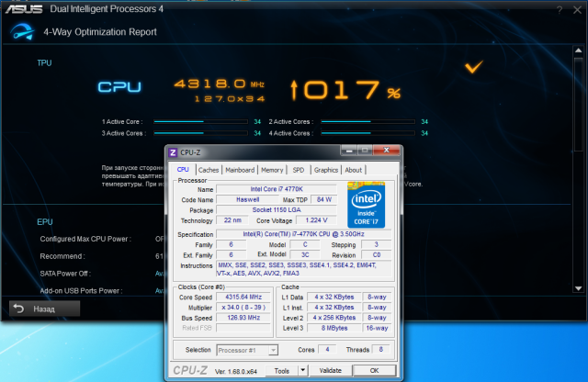This screenshot has height=382, width=588.
Task: Click the CPU-Z Ver. 1.68.0.x64 version text
Action: click(236, 372)
